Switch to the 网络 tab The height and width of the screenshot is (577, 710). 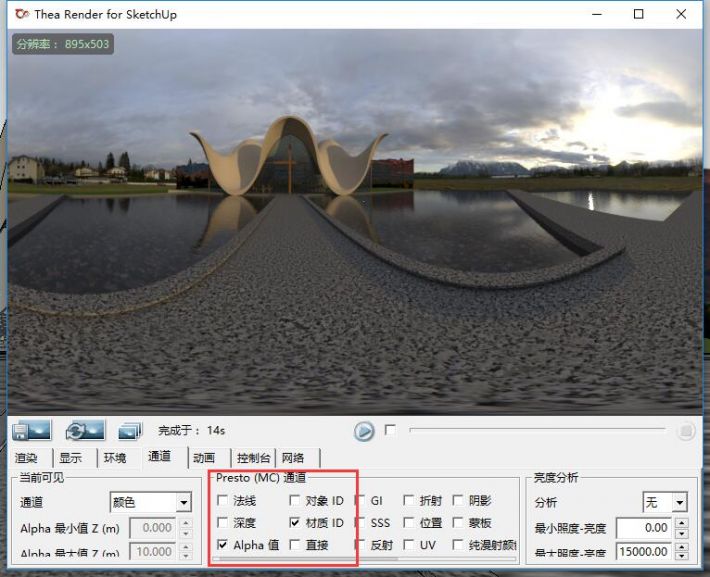coord(293,458)
